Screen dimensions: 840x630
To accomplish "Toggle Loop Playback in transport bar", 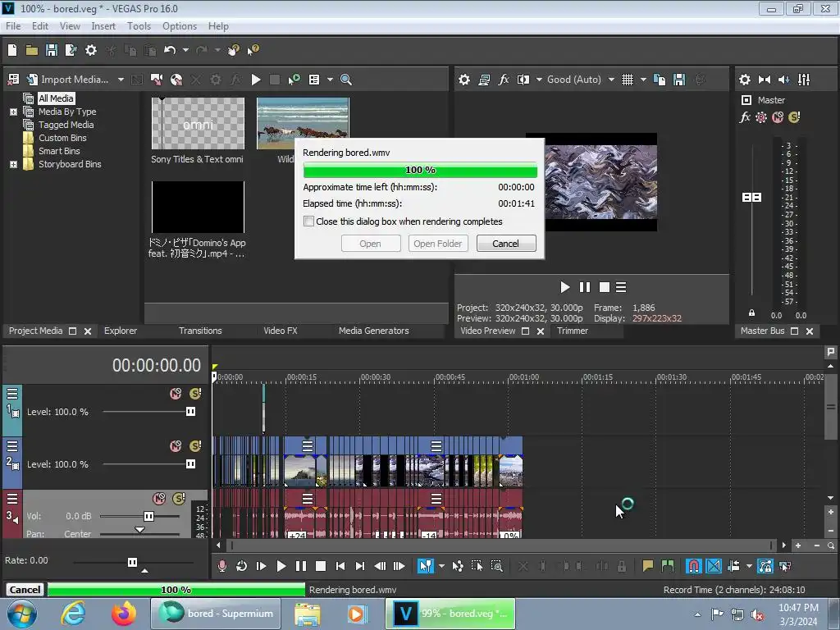I will click(241, 566).
